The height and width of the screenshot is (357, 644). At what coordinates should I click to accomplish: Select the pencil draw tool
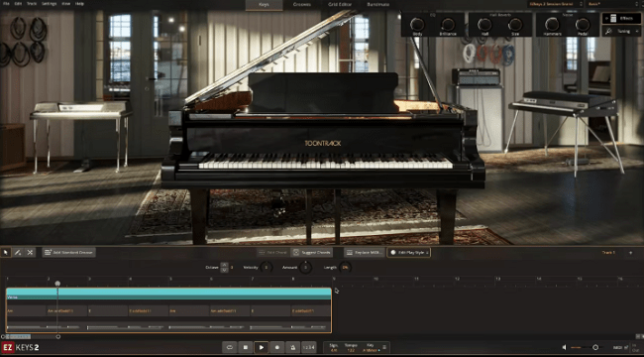(x=18, y=253)
